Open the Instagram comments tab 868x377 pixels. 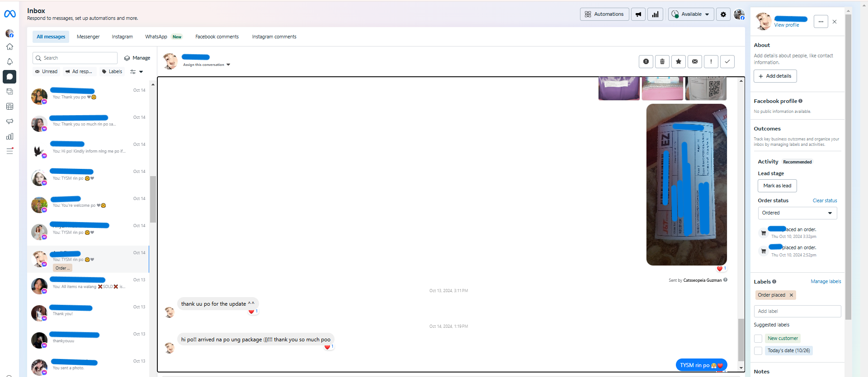[x=274, y=37]
